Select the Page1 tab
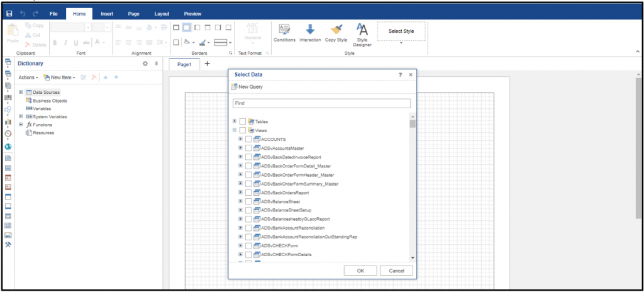The width and height of the screenshot is (644, 292). tap(184, 65)
